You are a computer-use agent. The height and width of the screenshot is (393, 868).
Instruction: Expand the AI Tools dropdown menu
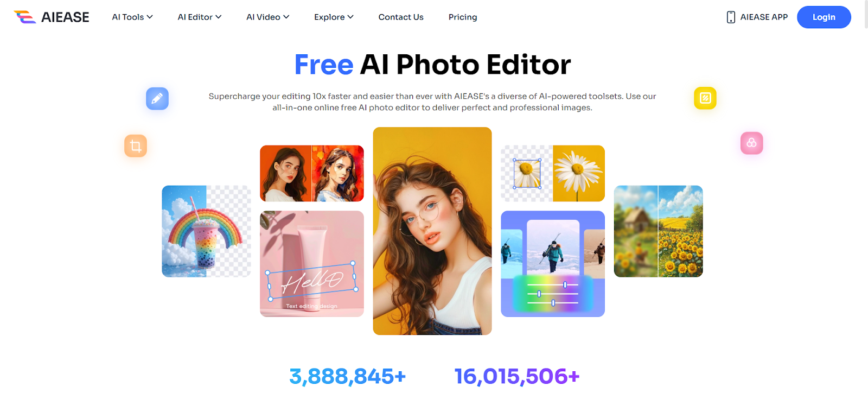pos(132,17)
